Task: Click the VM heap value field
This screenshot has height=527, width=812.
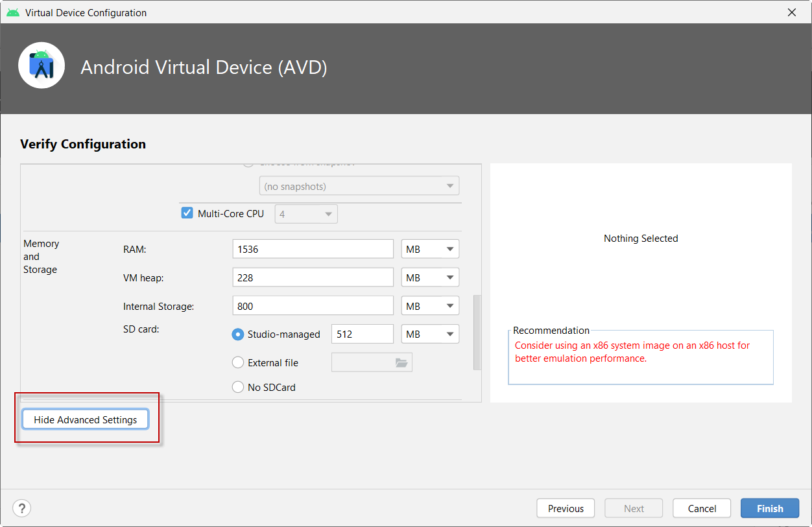Action: tap(313, 277)
